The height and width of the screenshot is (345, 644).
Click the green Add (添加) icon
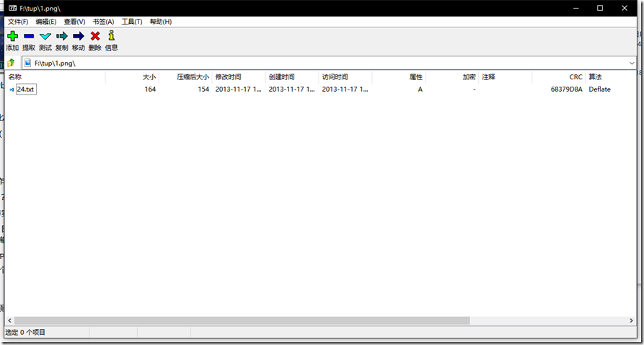13,36
